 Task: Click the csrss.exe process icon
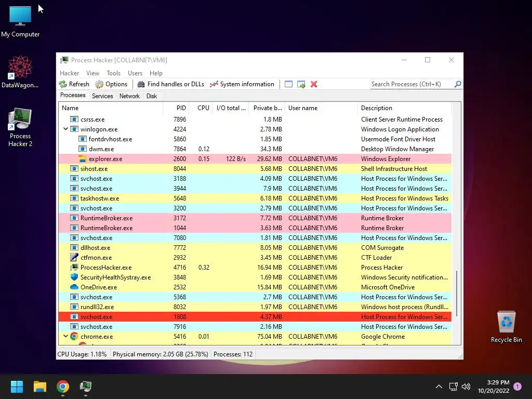pyautogui.click(x=74, y=119)
